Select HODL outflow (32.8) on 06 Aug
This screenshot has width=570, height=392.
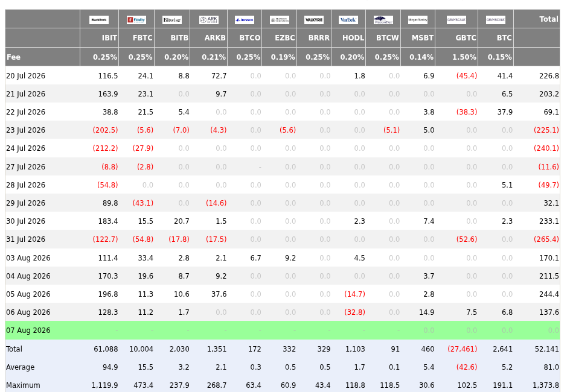click(355, 312)
